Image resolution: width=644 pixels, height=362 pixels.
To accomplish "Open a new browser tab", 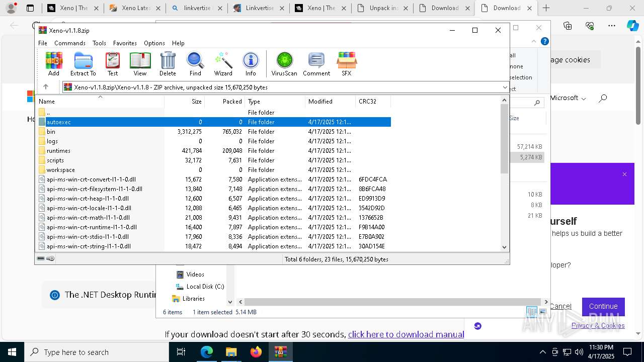I will click(x=546, y=8).
